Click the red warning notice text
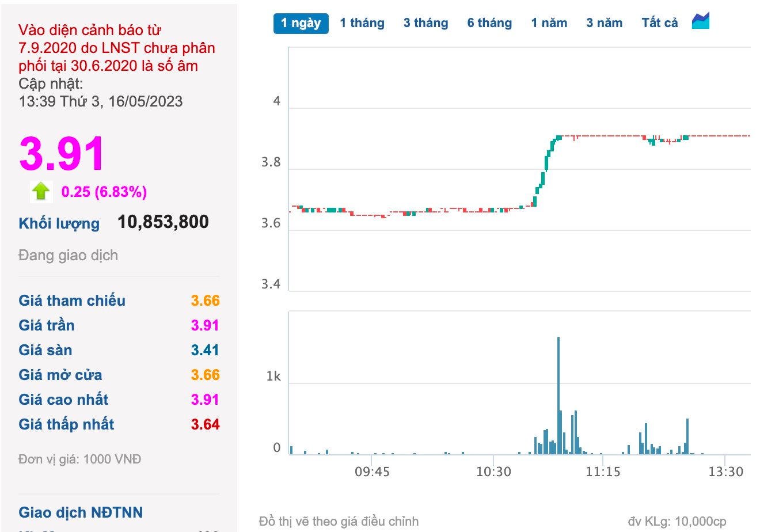 click(117, 48)
